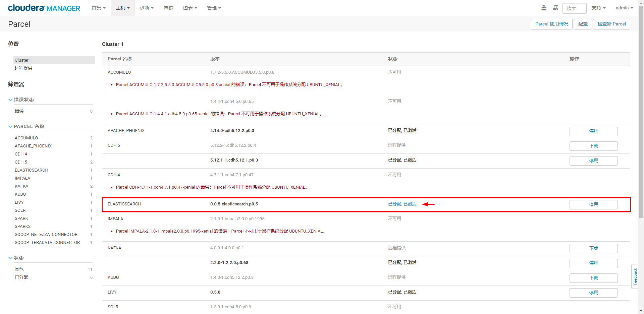
Task: Click ELASTICSEARCH 已分配, 已激活 status link
Action: click(402, 204)
